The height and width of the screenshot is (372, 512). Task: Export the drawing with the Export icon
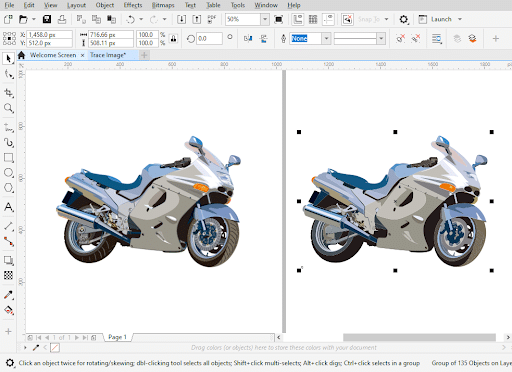pyautogui.click(x=197, y=19)
